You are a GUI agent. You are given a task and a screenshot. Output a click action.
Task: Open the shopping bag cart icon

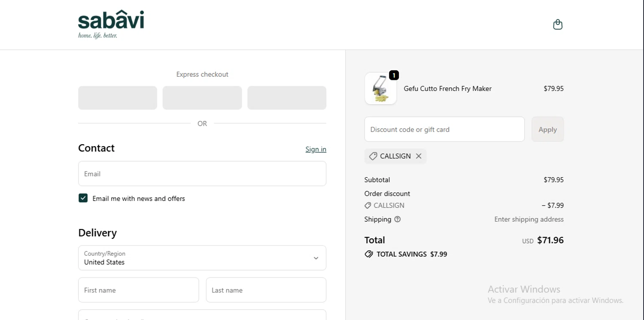pyautogui.click(x=558, y=24)
